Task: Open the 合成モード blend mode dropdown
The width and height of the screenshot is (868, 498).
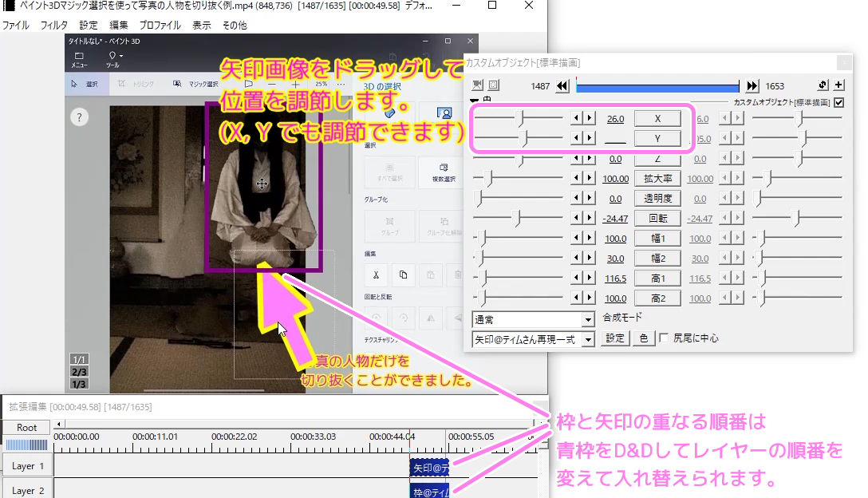Action: click(x=533, y=319)
